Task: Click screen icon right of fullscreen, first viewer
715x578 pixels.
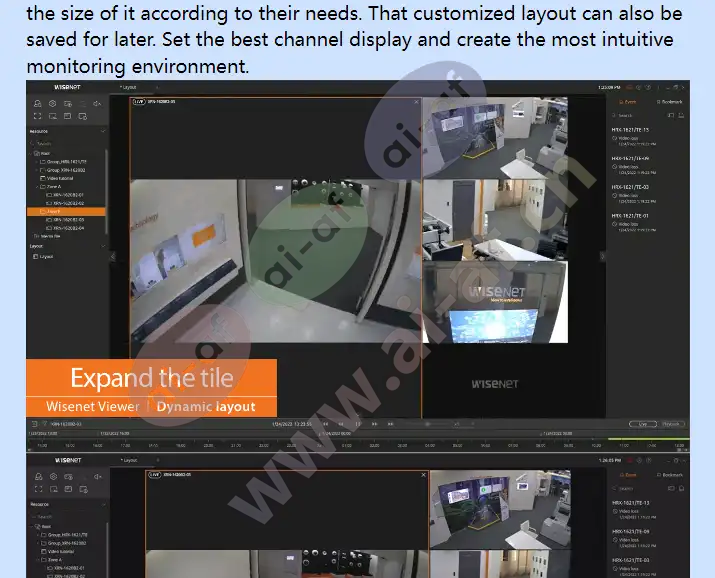Action: [x=52, y=116]
